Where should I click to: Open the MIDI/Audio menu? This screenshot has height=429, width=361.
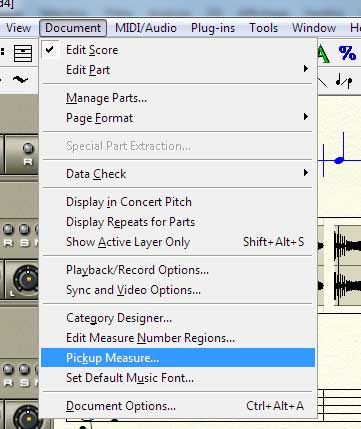[146, 28]
